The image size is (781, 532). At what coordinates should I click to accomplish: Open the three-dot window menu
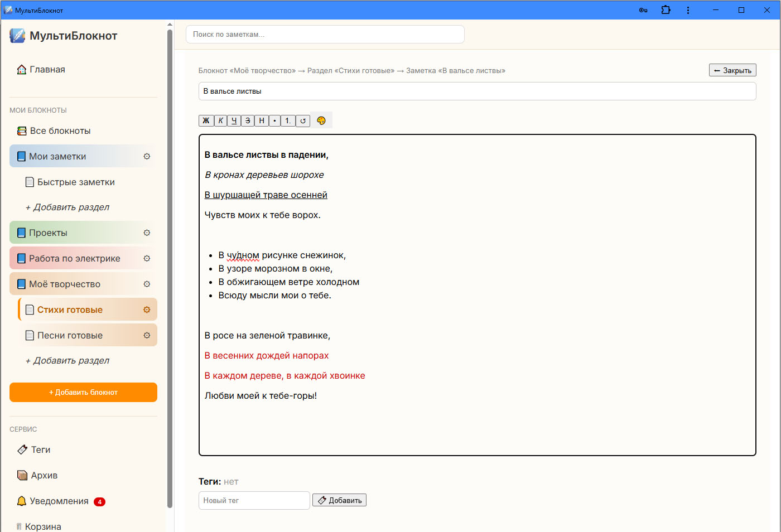pos(688,10)
